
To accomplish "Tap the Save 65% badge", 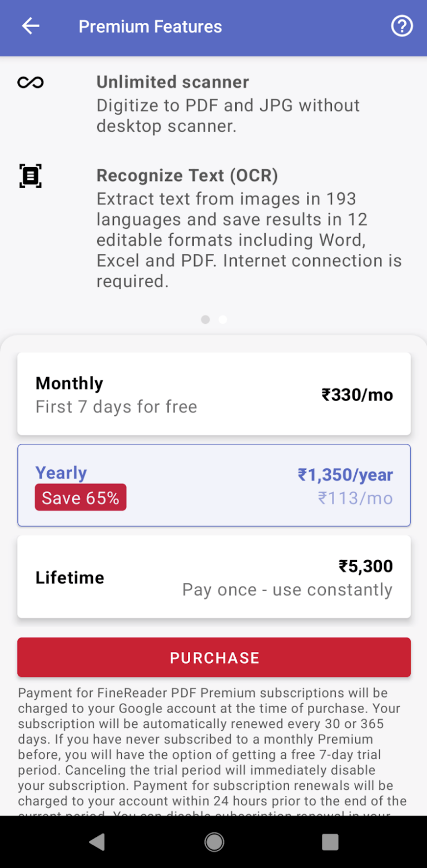I will pos(81,498).
